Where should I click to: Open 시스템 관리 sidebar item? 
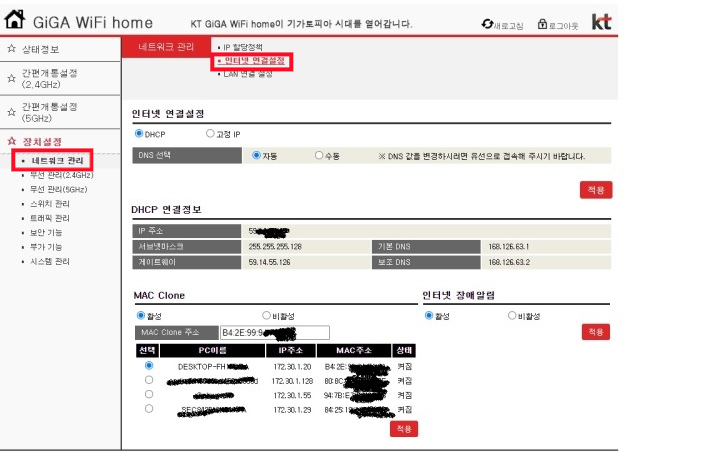click(50, 261)
